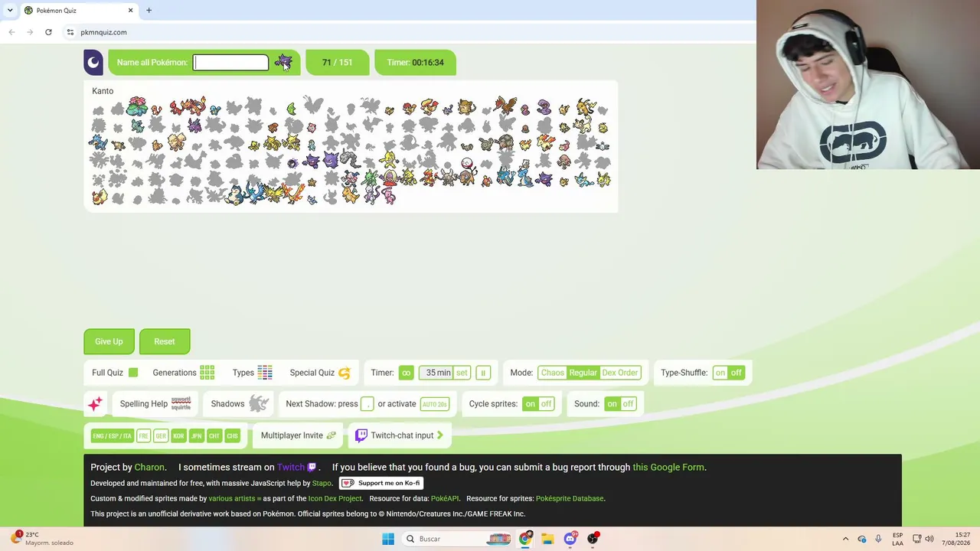The width and height of the screenshot is (980, 551).
Task: Click the pink sparkle icon
Action: tap(95, 404)
